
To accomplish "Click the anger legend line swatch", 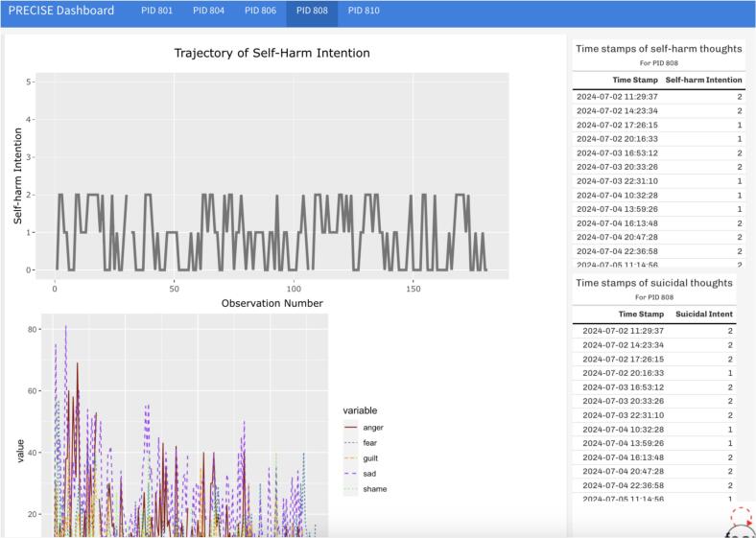I will [350, 427].
